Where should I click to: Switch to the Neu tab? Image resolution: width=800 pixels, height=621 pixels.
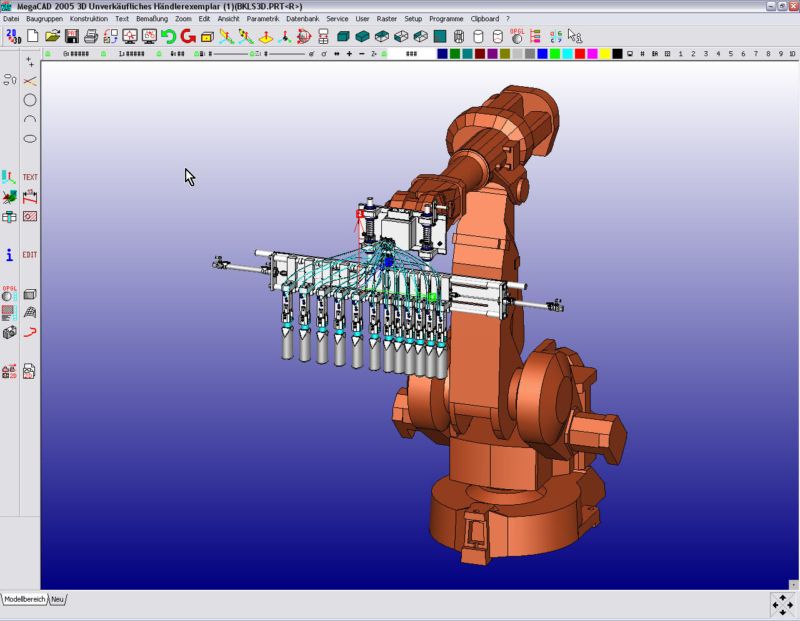pyautogui.click(x=58, y=599)
